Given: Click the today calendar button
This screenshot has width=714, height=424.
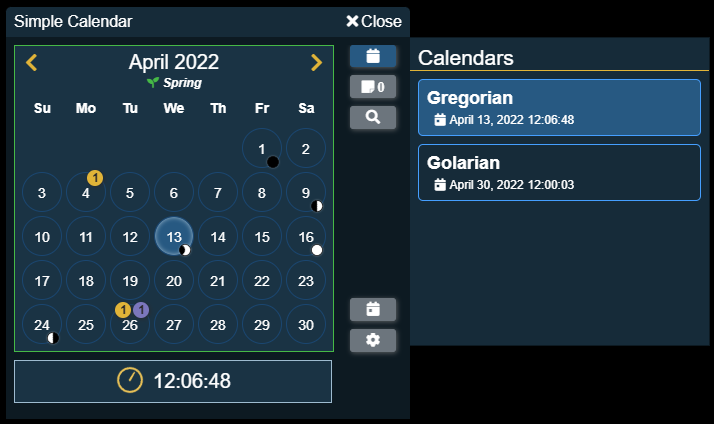Looking at the screenshot, I should pyautogui.click(x=373, y=309).
